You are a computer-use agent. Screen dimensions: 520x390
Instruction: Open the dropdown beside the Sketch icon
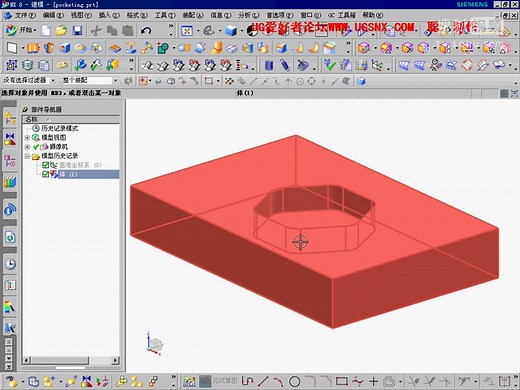(22, 48)
